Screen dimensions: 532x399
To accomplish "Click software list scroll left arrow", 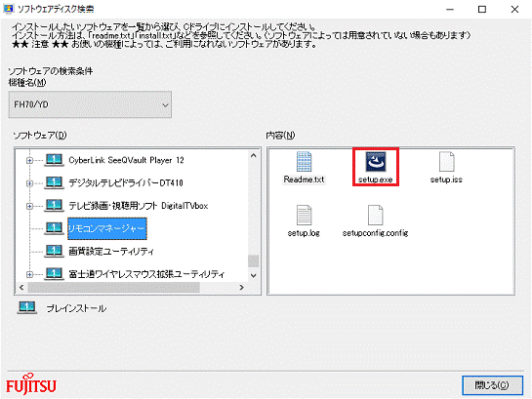I will pyautogui.click(x=21, y=288).
